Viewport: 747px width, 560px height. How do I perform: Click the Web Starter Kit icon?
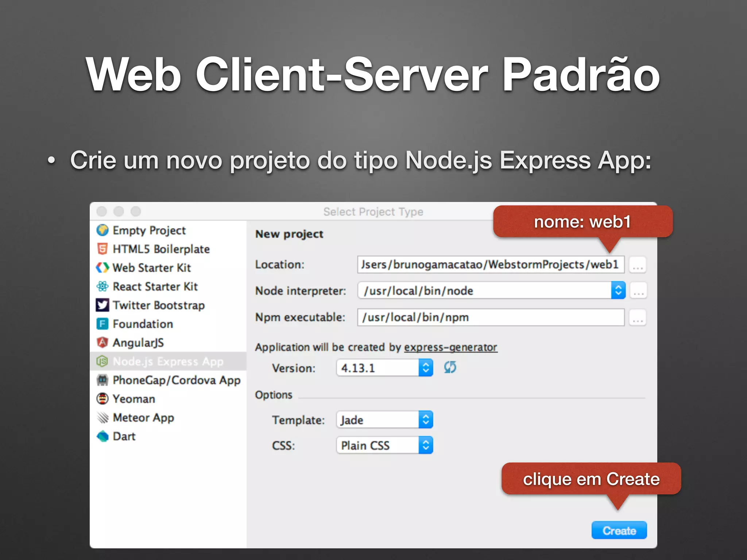tap(102, 268)
